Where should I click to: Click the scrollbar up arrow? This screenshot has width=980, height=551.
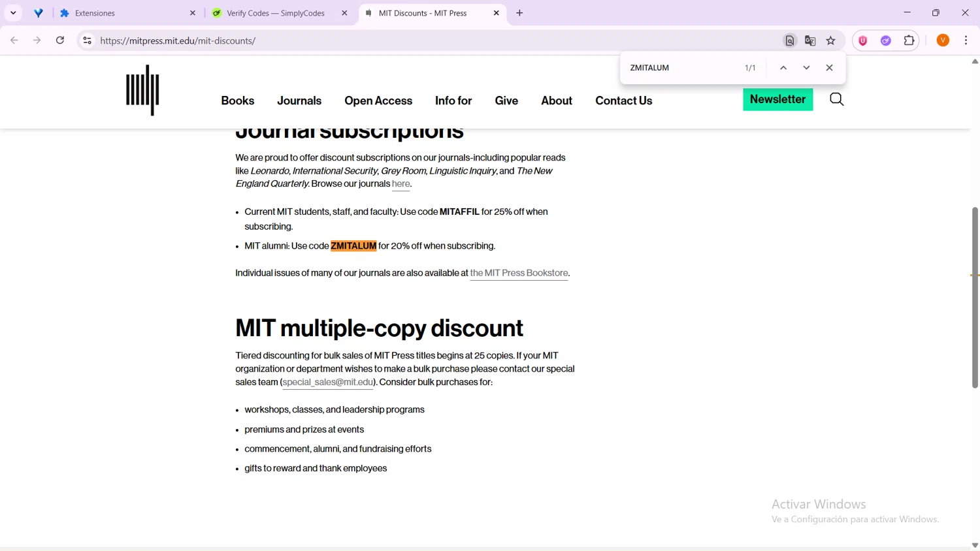975,61
